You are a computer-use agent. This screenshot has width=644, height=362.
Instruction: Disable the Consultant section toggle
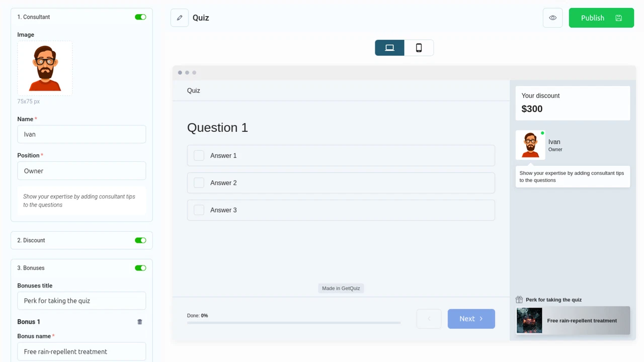[x=140, y=17]
